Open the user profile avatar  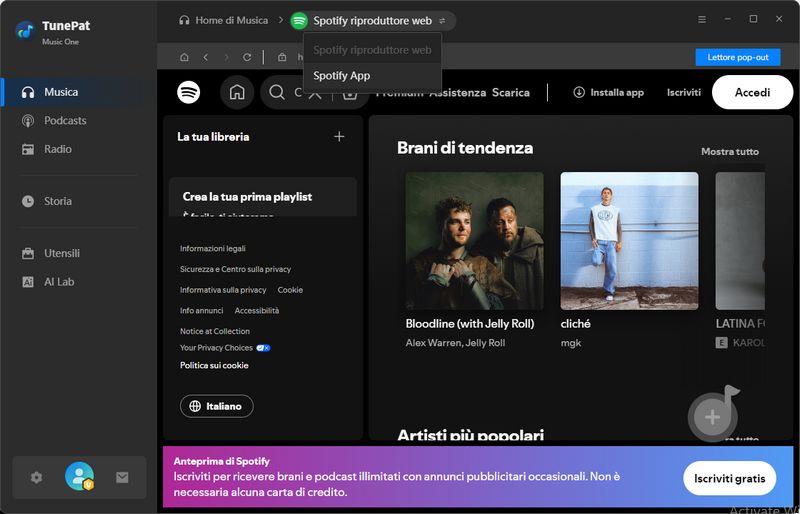tap(80, 476)
